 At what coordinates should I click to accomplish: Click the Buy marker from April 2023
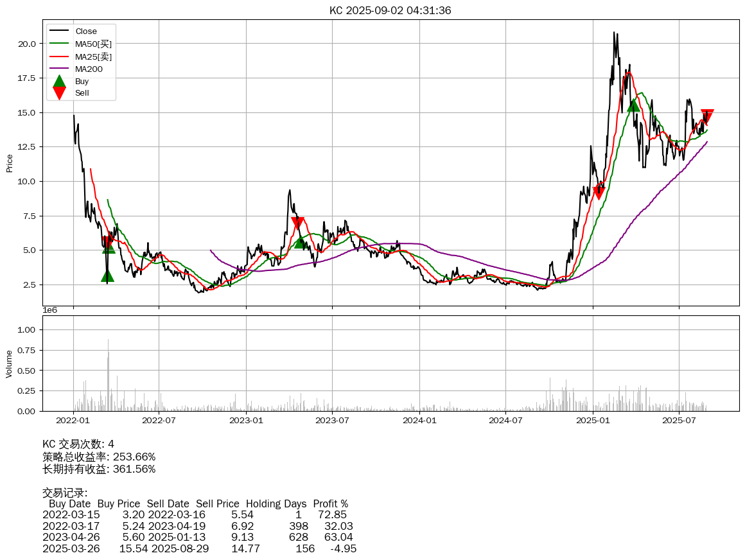301,241
